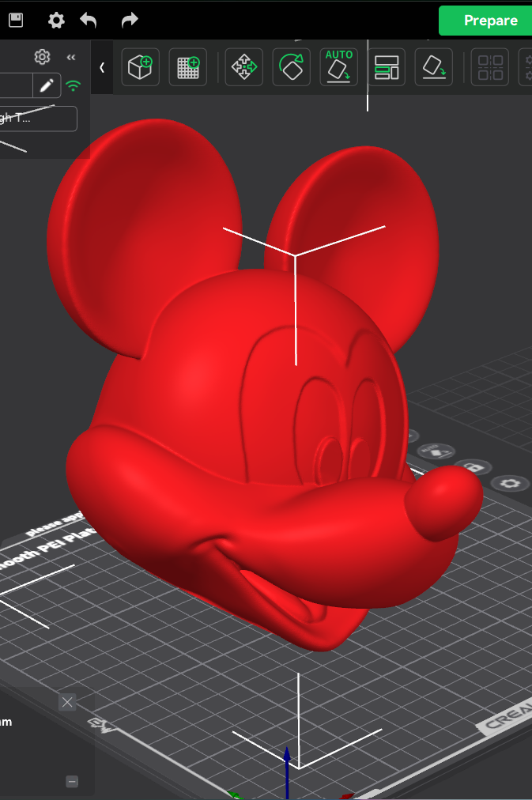Screen dimensions: 532x800
Task: Open settings from the top bar gear
Action: 56,21
